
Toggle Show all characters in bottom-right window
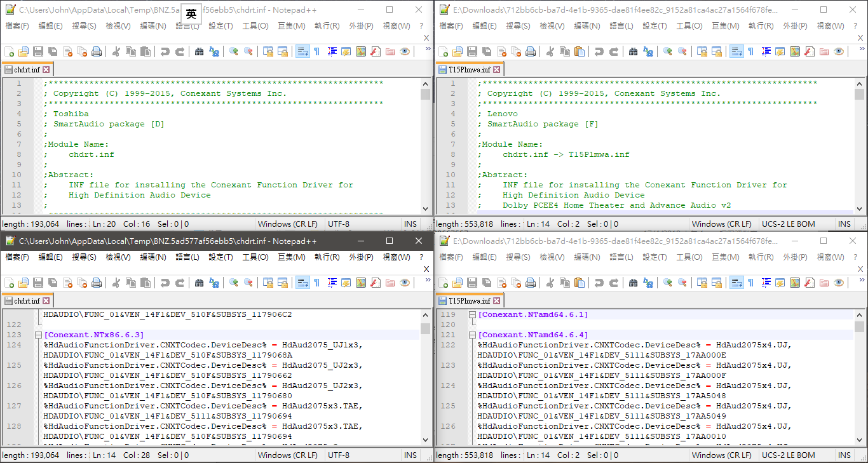pyautogui.click(x=751, y=283)
